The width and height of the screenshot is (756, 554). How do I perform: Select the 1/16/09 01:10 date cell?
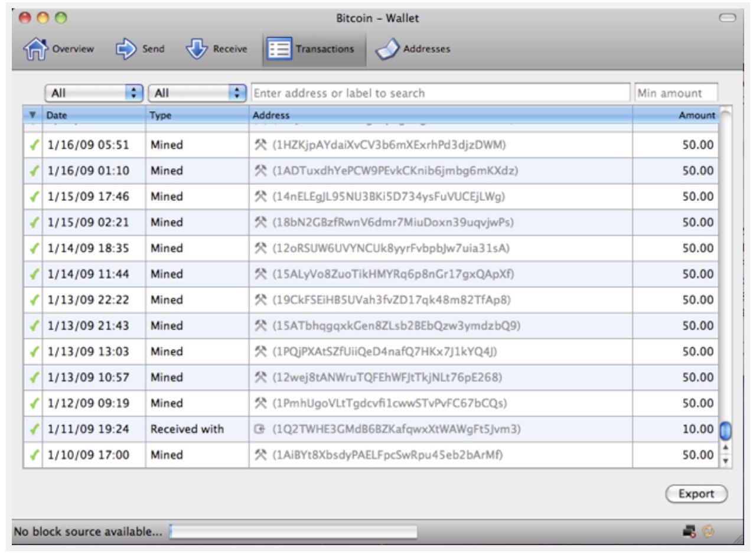pyautogui.click(x=94, y=171)
